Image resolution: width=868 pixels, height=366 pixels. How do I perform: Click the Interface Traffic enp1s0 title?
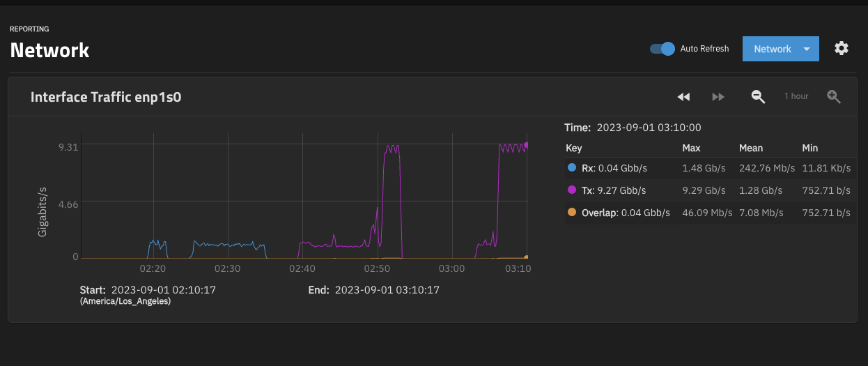point(106,98)
